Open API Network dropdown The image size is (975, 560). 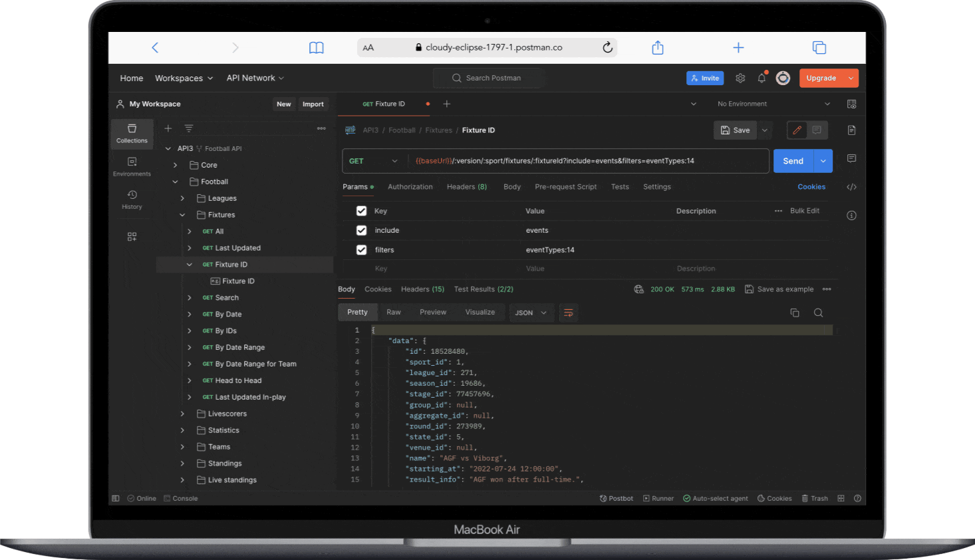point(255,78)
